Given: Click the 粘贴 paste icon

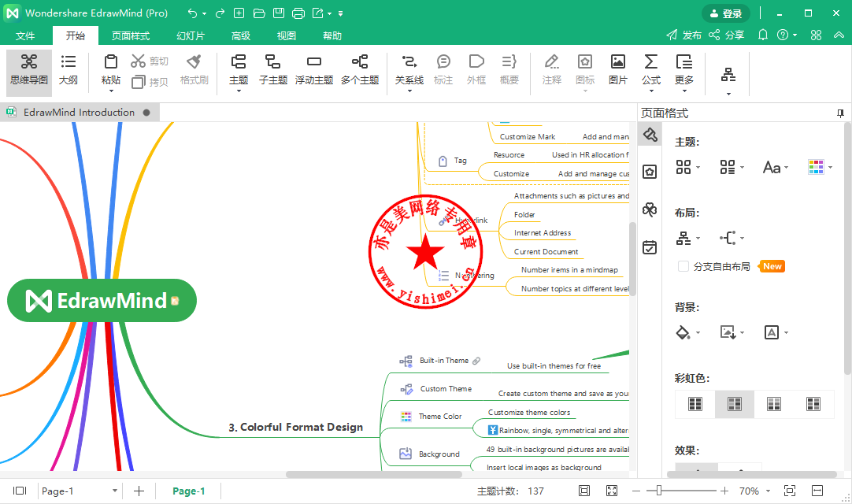Looking at the screenshot, I should pos(111,61).
